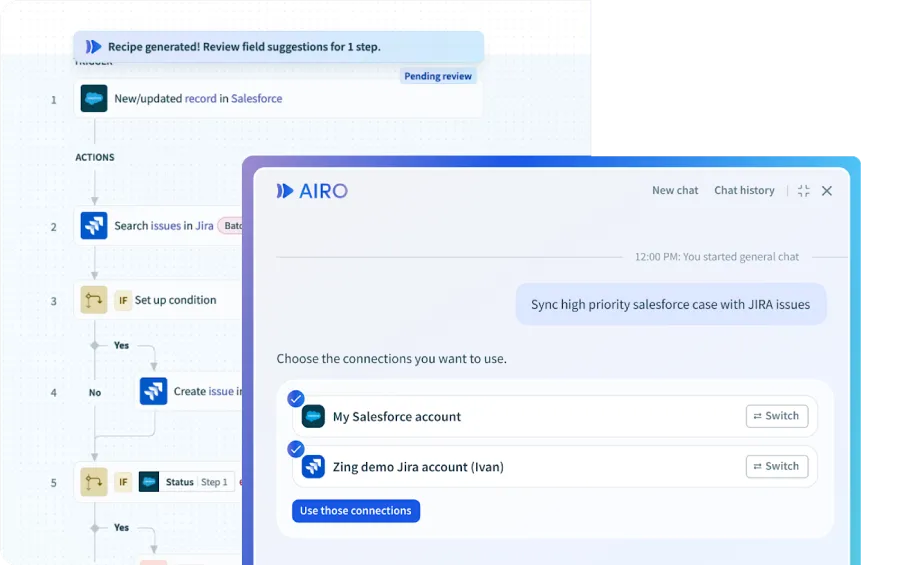900x565 pixels.
Task: Click the Jira icon in Create issue step
Action: coord(153,391)
